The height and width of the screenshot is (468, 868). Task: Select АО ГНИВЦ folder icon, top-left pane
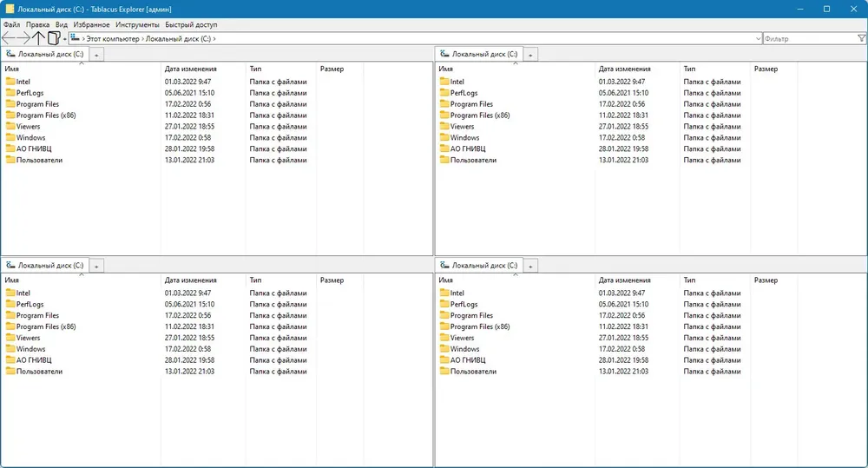click(x=10, y=148)
